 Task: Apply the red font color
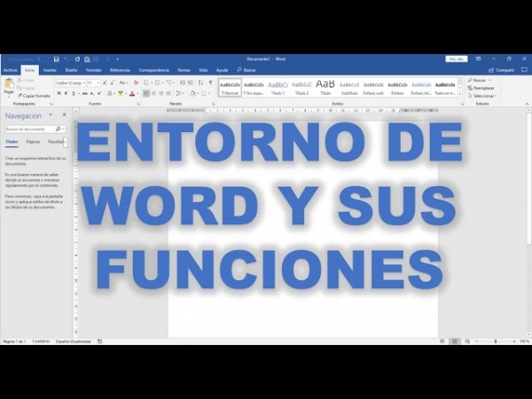pos(132,93)
